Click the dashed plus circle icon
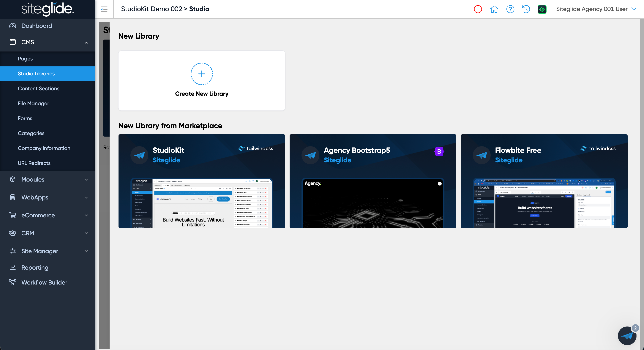The height and width of the screenshot is (350, 644). (202, 74)
